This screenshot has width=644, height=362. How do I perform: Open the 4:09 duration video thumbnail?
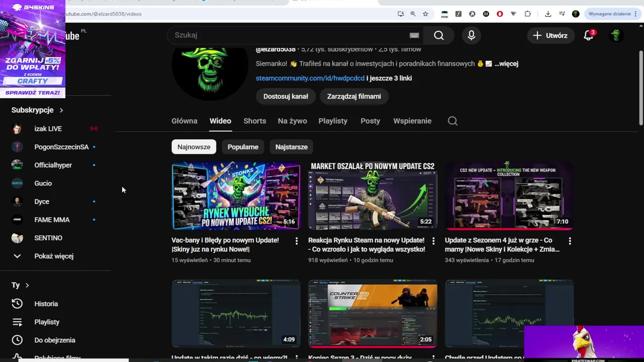pyautogui.click(x=236, y=313)
